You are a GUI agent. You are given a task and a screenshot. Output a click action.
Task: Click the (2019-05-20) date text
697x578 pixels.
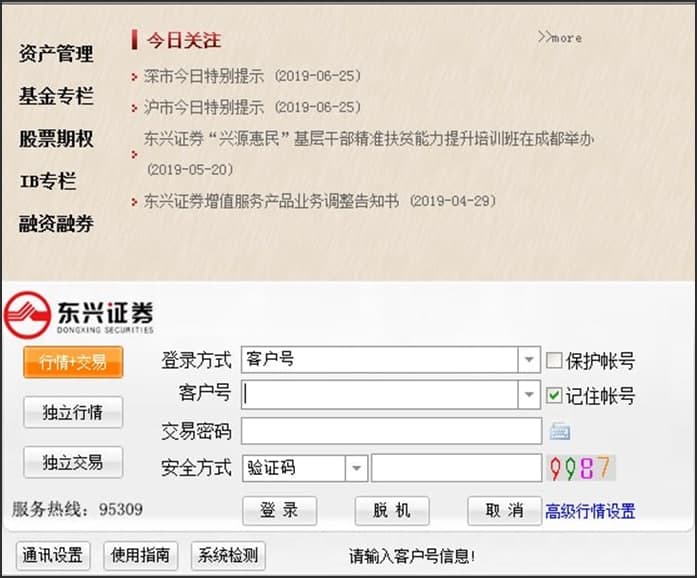click(x=190, y=169)
